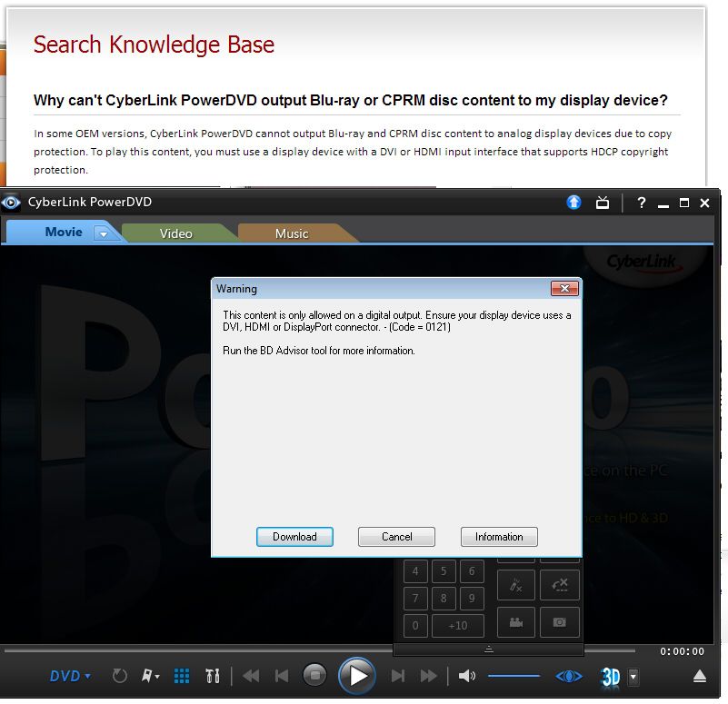Click the snapshot camera icon
728x704 pixels.
click(559, 623)
